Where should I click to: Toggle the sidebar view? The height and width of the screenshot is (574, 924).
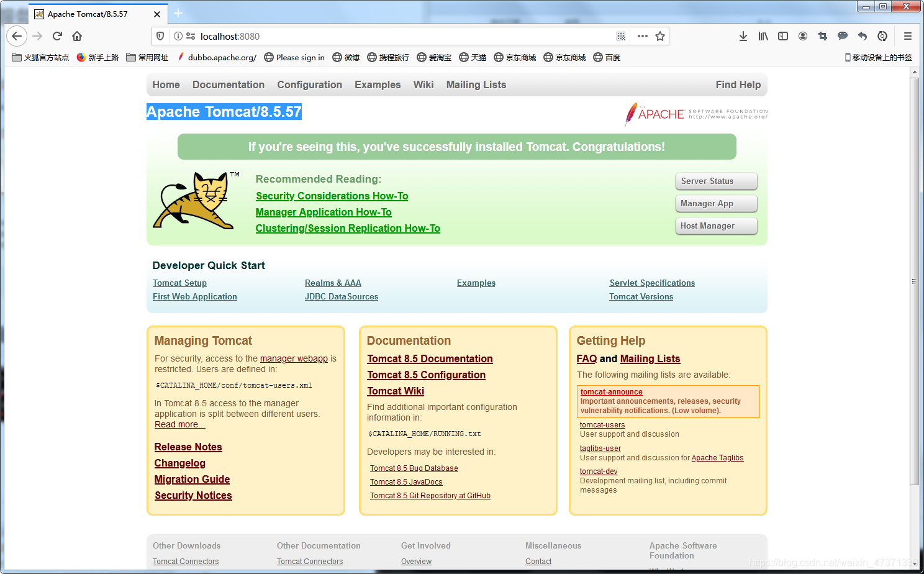pyautogui.click(x=783, y=36)
